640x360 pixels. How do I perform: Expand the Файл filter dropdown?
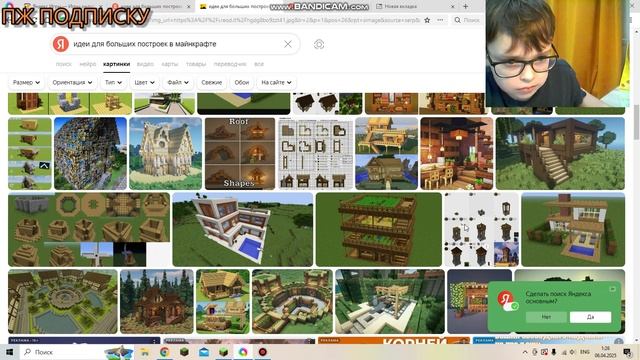tap(178, 82)
